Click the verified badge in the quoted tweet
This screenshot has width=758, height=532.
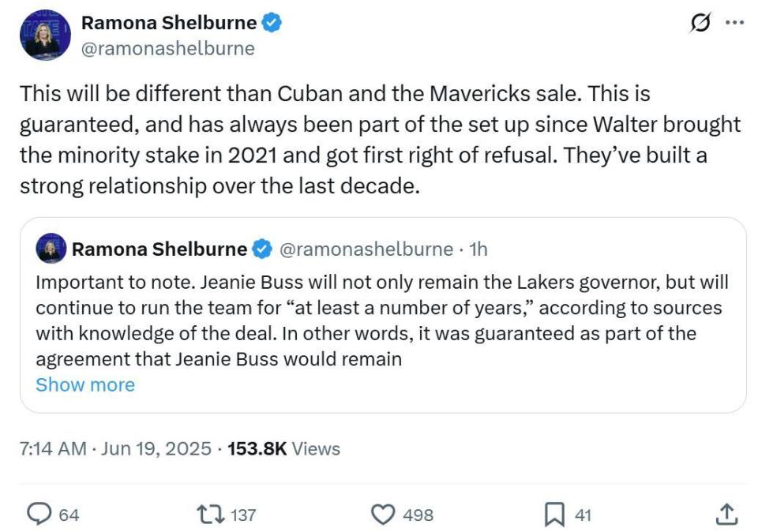[x=262, y=249]
